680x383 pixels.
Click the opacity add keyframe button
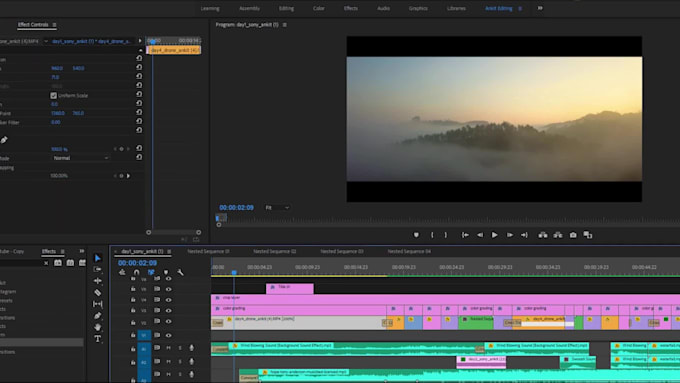pyautogui.click(x=121, y=149)
